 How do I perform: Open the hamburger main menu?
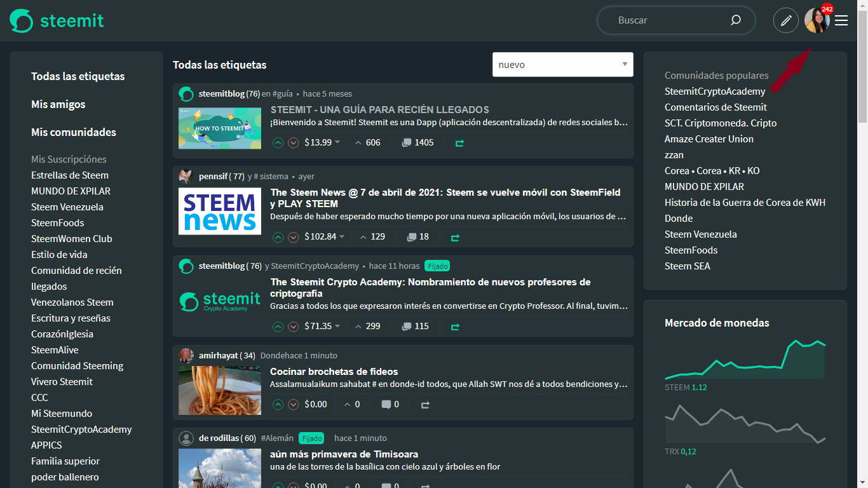coord(841,20)
